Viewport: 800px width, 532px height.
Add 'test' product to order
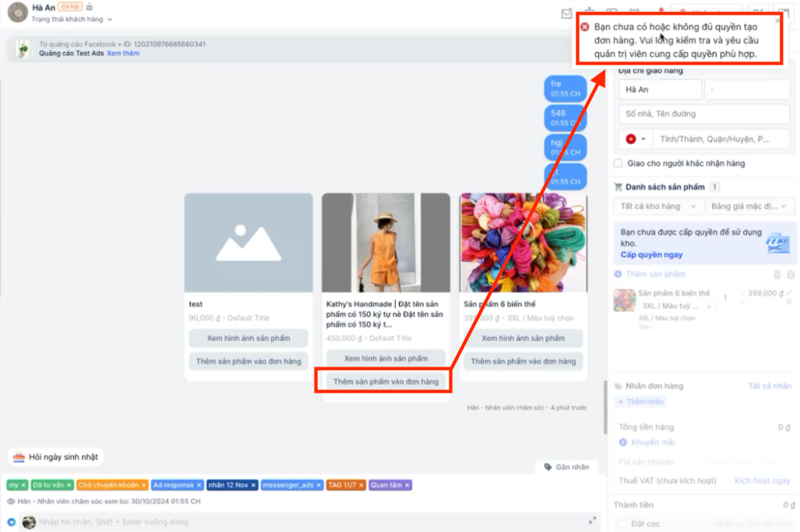(x=248, y=361)
